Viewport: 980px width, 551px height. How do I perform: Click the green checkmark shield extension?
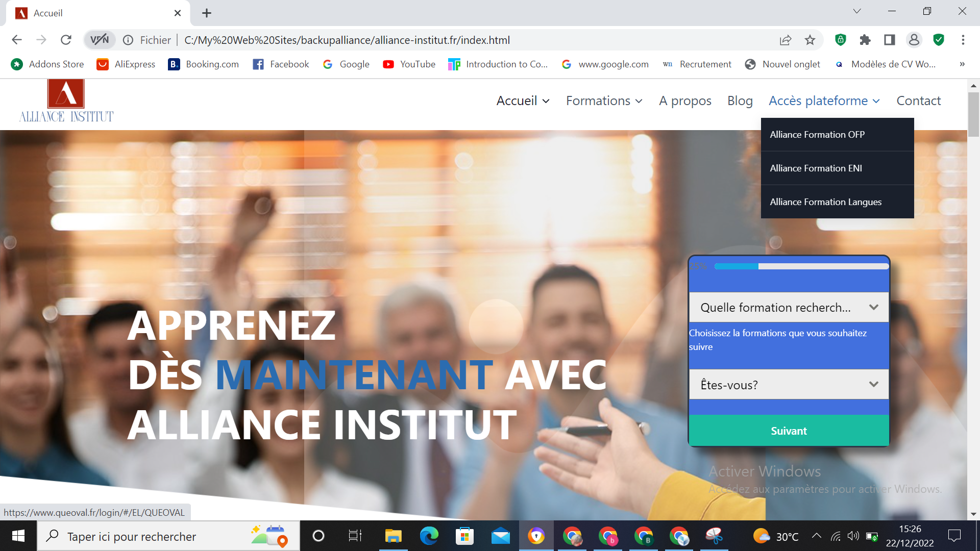tap(938, 40)
